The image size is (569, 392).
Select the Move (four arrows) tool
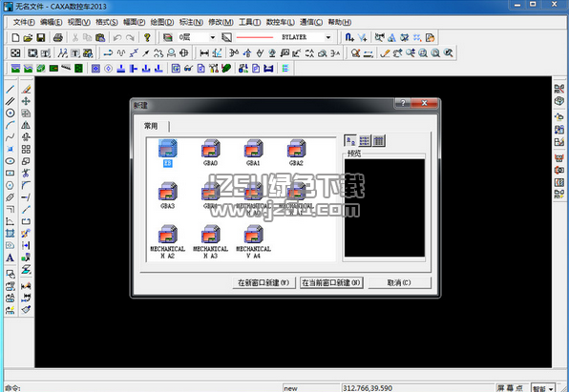pyautogui.click(x=26, y=101)
